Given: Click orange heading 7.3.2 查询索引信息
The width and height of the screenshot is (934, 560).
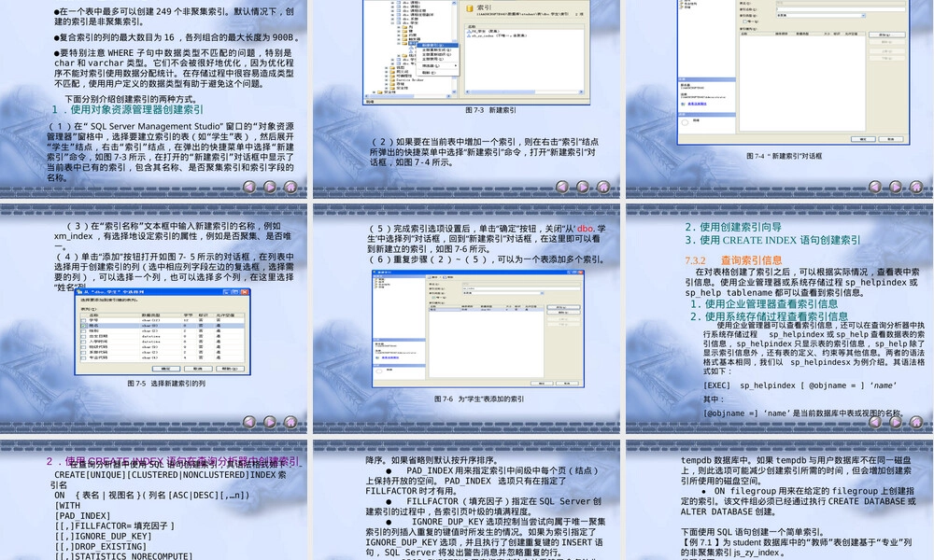Looking at the screenshot, I should [x=733, y=260].
